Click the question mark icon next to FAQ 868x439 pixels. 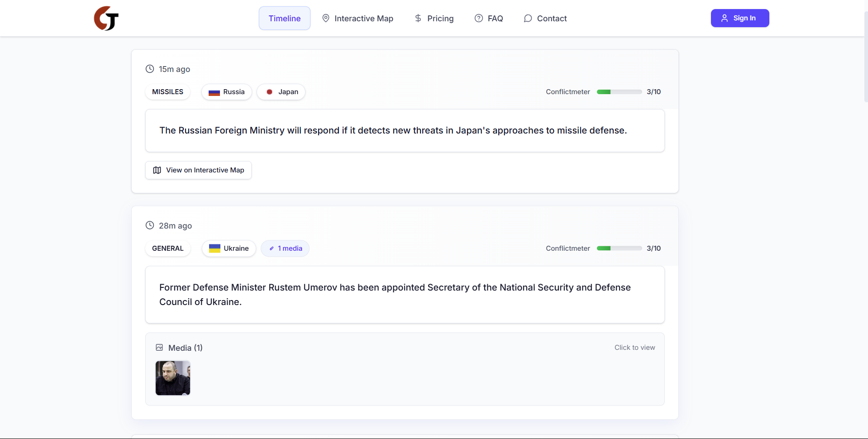(x=479, y=19)
